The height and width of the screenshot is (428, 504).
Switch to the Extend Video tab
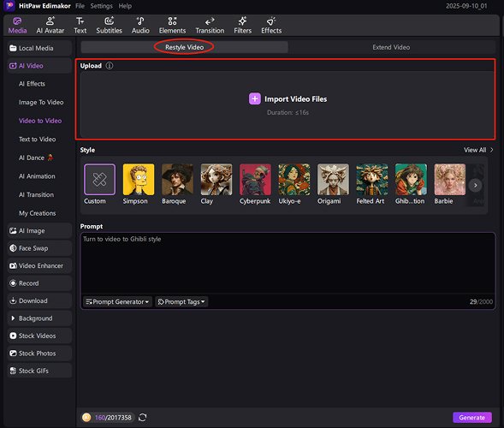tap(391, 47)
